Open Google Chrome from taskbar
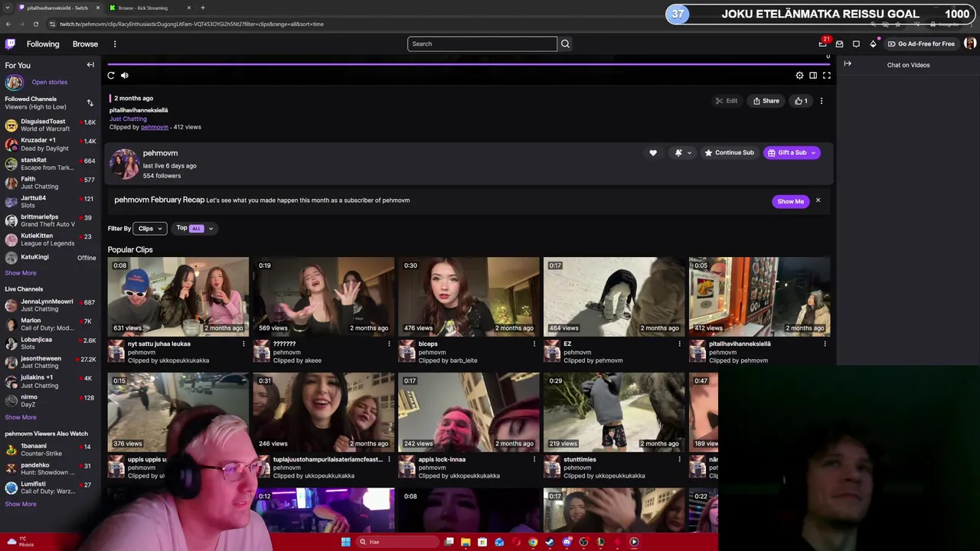This screenshot has width=980, height=551. (533, 542)
